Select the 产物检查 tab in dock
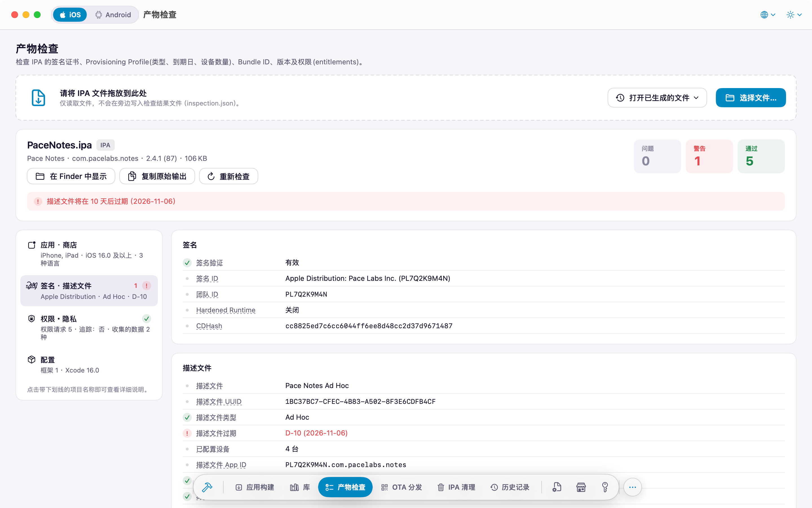This screenshot has height=508, width=812. tap(345, 487)
